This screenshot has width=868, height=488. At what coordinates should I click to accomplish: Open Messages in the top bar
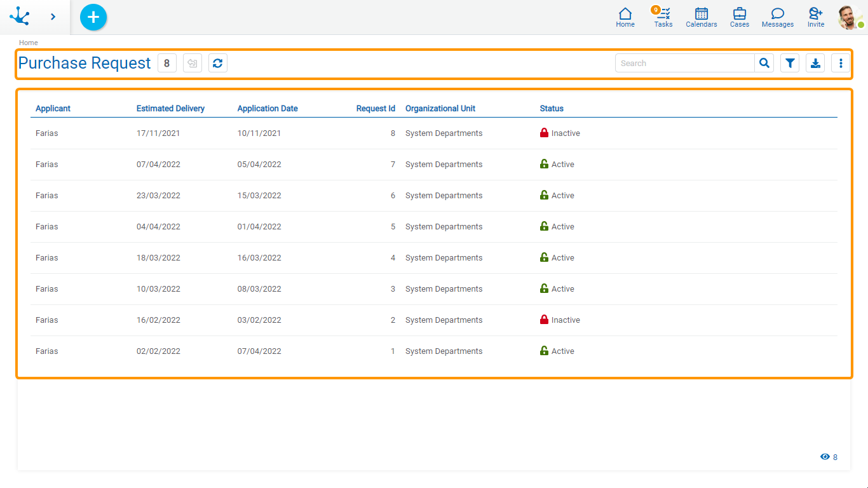click(x=778, y=17)
